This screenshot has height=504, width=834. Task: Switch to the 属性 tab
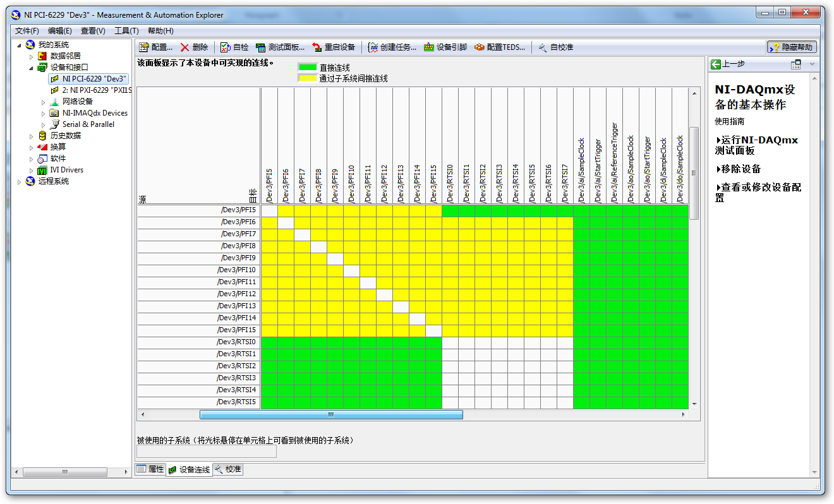click(x=150, y=469)
